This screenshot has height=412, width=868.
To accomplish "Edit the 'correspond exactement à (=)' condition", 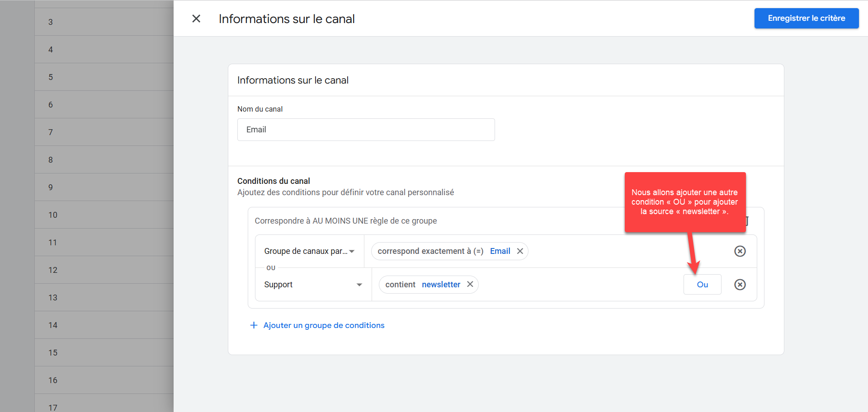I will click(430, 251).
